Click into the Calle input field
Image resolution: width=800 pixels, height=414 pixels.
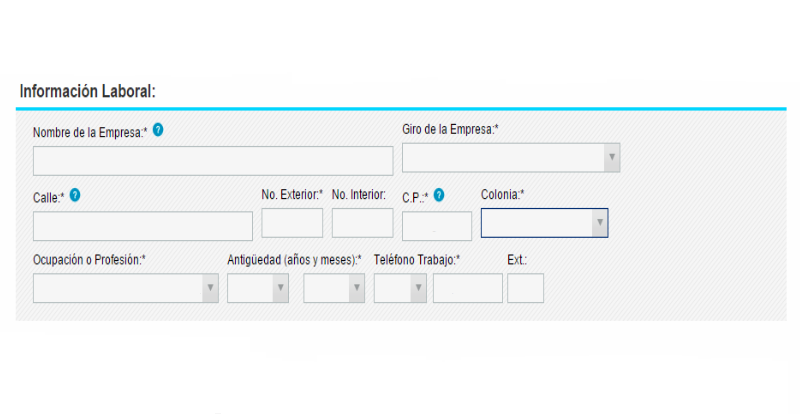click(143, 226)
